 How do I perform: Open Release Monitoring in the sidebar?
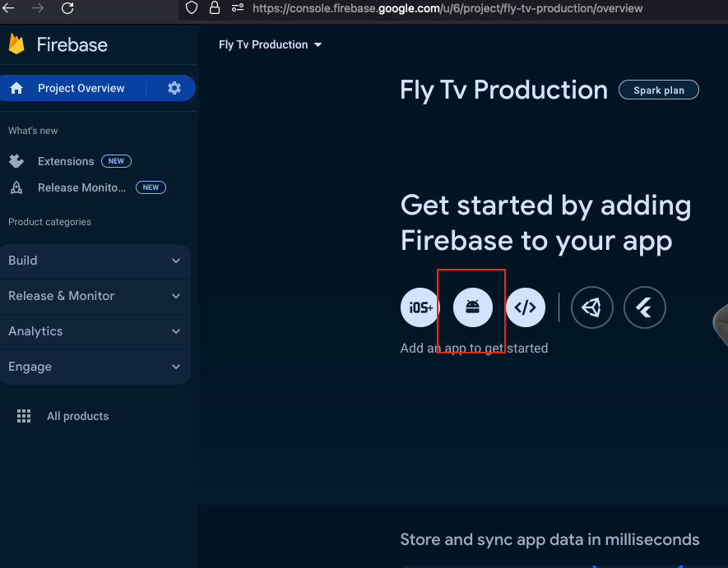click(x=81, y=187)
